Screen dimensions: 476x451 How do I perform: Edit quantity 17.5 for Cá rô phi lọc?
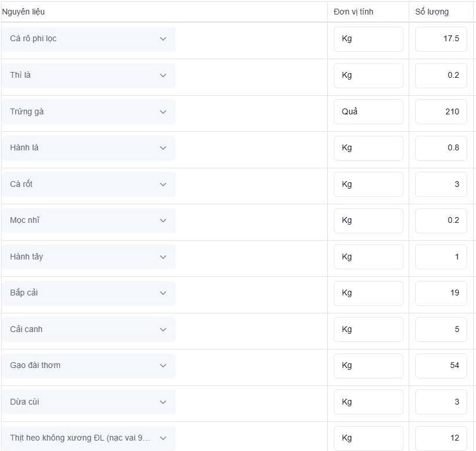[x=441, y=39]
